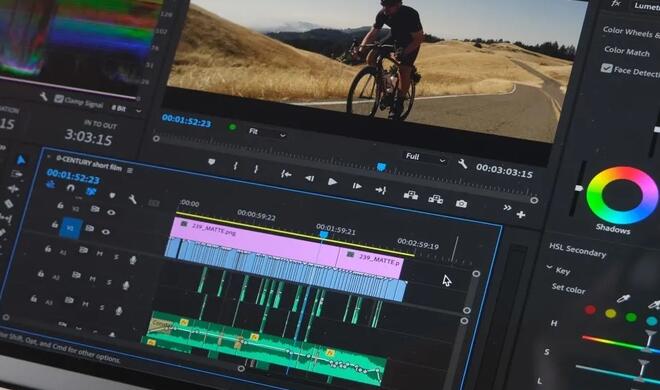The width and height of the screenshot is (660, 390).
Task: Select the Ripple Edit tool
Action: click(x=13, y=188)
